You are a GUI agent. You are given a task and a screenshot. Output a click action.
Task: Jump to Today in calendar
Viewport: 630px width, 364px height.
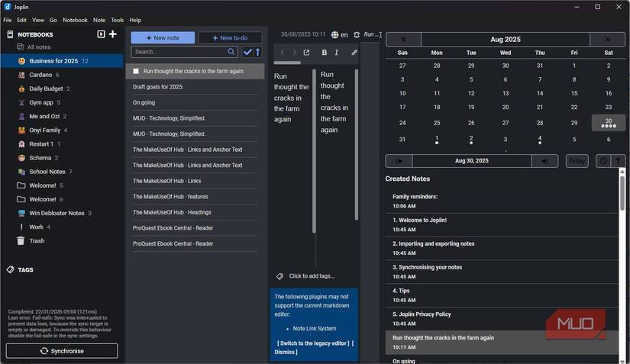click(577, 161)
